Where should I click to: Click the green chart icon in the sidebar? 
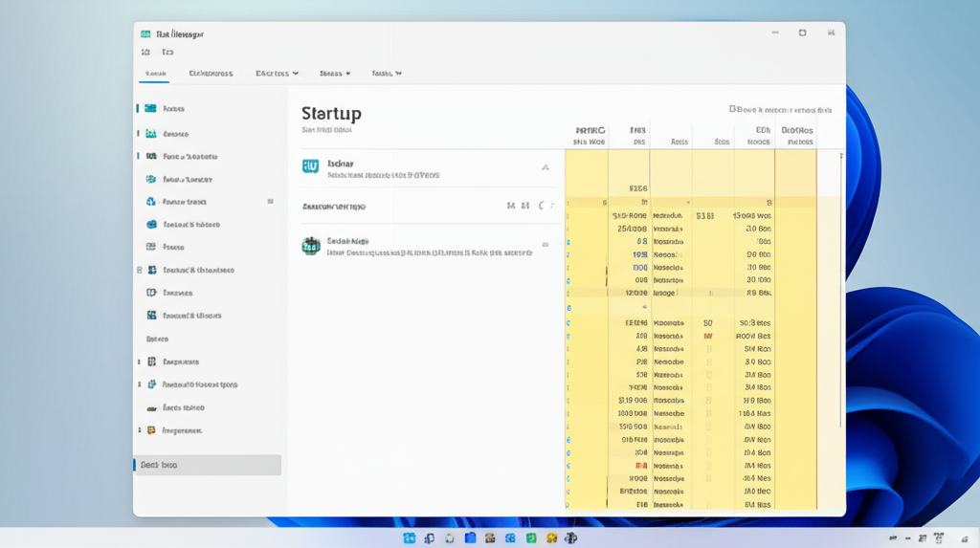pos(150,134)
